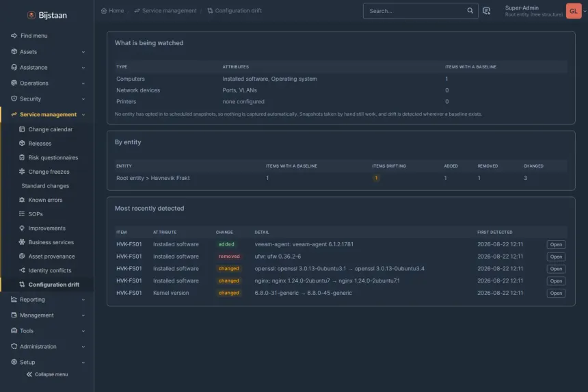
Task: Click the Assets cube icon
Action: point(14,51)
